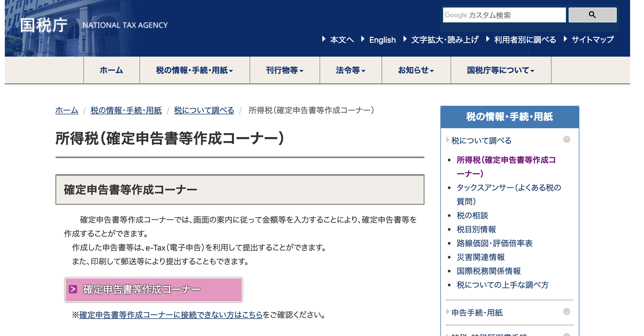Open the 災害関連情報 sidebar link

pyautogui.click(x=481, y=257)
